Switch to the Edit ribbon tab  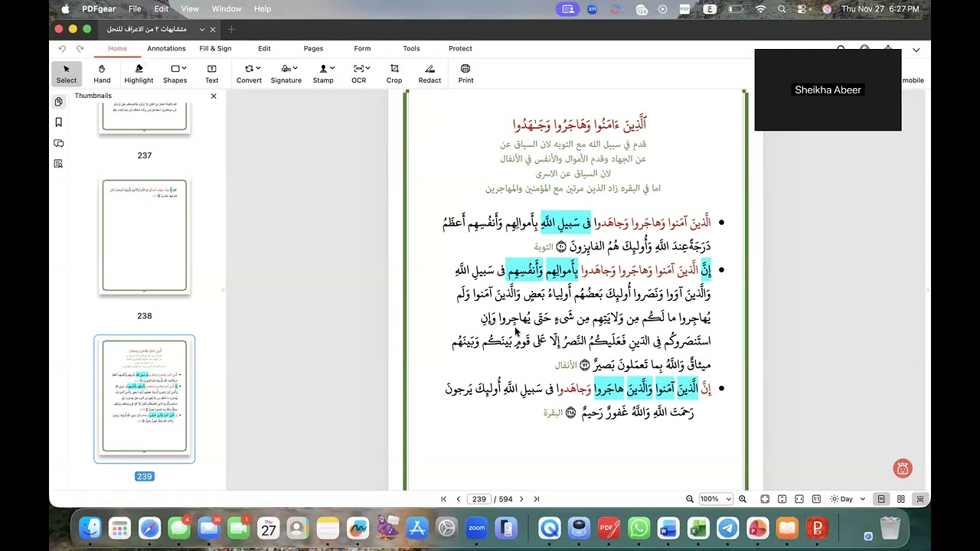264,48
